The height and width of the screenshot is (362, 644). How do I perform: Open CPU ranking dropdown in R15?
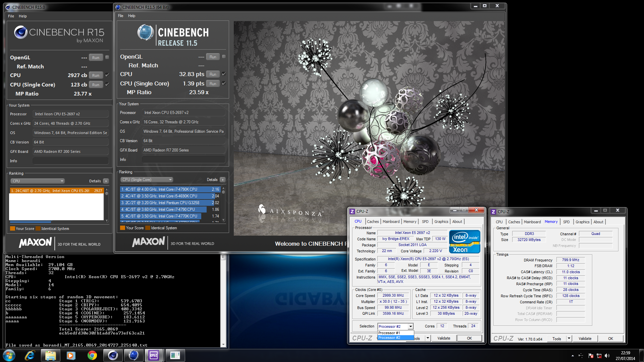tap(38, 181)
